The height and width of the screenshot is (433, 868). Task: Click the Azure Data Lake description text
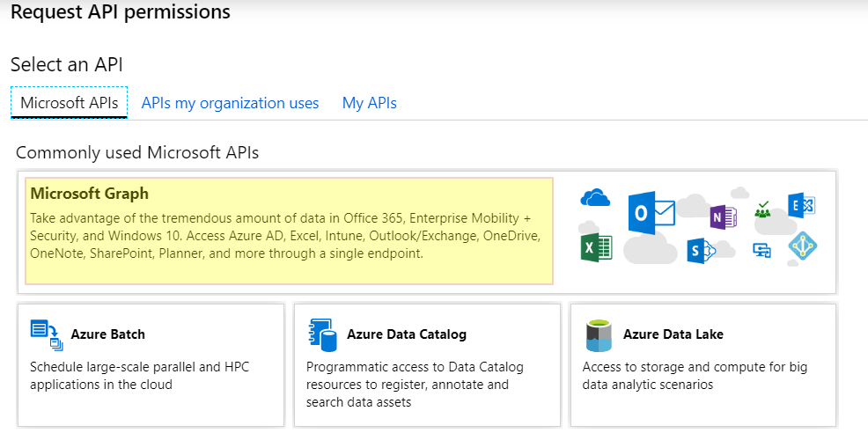tap(695, 376)
